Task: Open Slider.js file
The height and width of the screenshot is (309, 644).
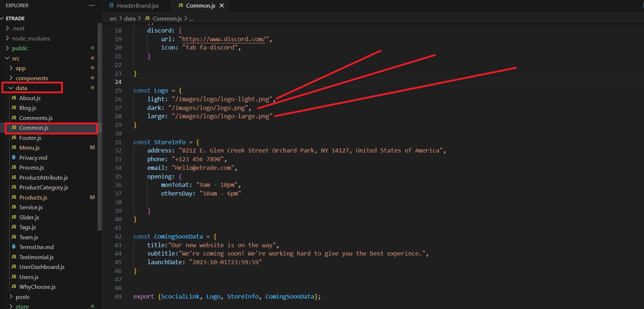Action: click(29, 217)
